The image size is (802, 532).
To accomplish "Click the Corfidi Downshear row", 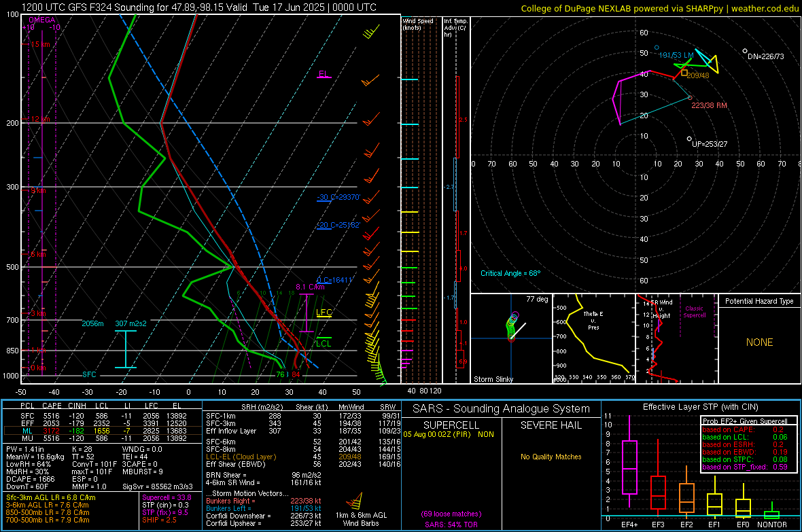I will click(x=264, y=516).
